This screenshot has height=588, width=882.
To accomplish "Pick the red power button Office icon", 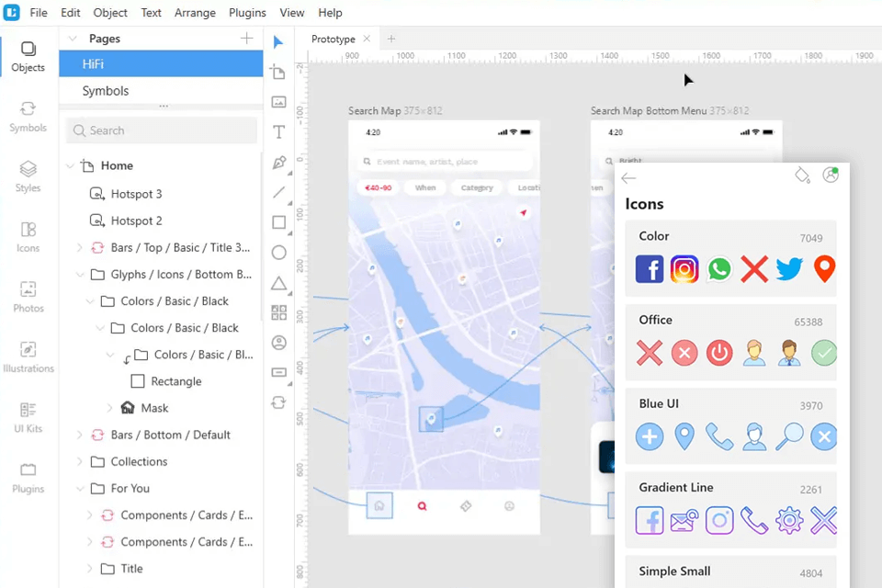I will coord(719,353).
